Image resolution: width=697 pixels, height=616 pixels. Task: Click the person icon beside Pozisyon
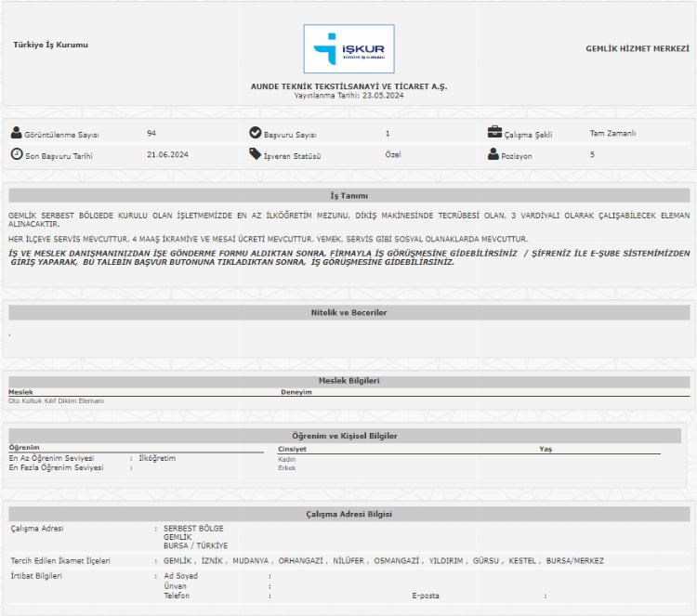pos(493,154)
